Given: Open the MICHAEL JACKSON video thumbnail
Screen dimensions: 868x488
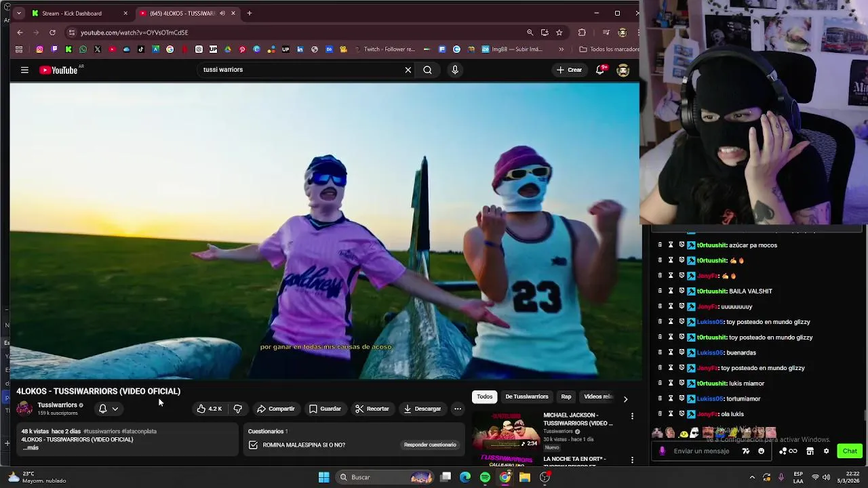Looking at the screenshot, I should [x=505, y=430].
